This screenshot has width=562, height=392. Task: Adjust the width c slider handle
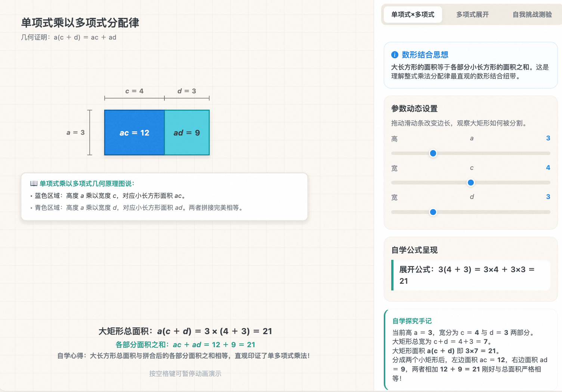(471, 183)
